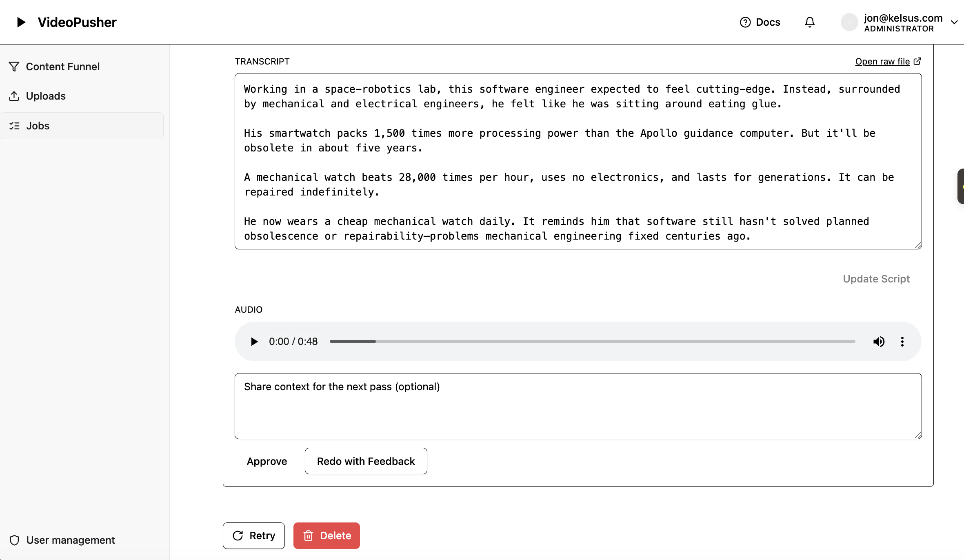Click the Redo with Feedback button

click(x=366, y=461)
